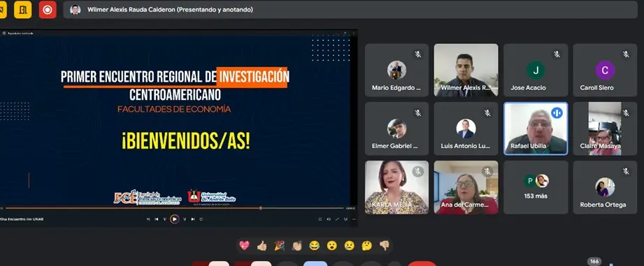Send the sparkling heart reaction
This screenshot has width=644, height=266.
[x=244, y=246]
